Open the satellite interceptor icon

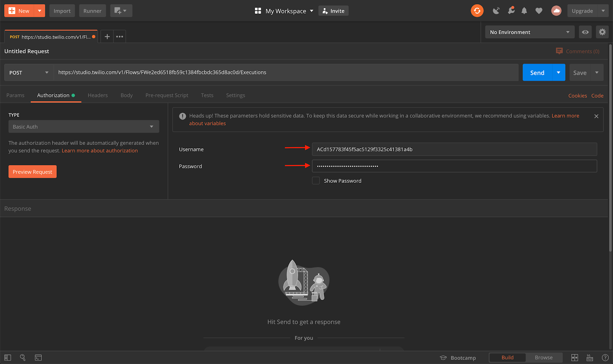(x=496, y=11)
